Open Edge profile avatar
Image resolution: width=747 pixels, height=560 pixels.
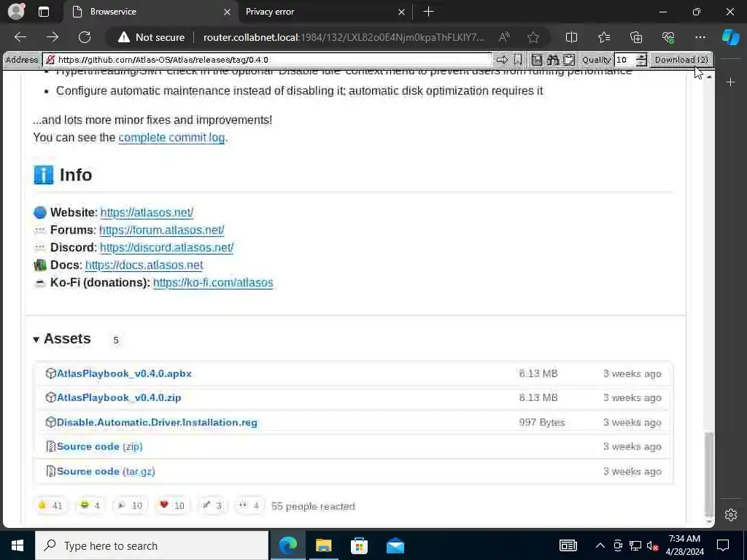[x=16, y=12]
